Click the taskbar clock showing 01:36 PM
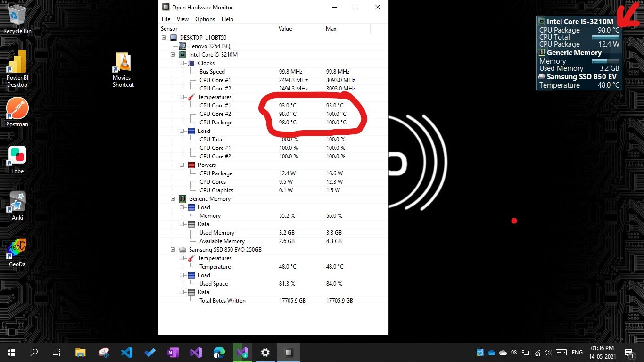The height and width of the screenshot is (362, 644). [602, 353]
